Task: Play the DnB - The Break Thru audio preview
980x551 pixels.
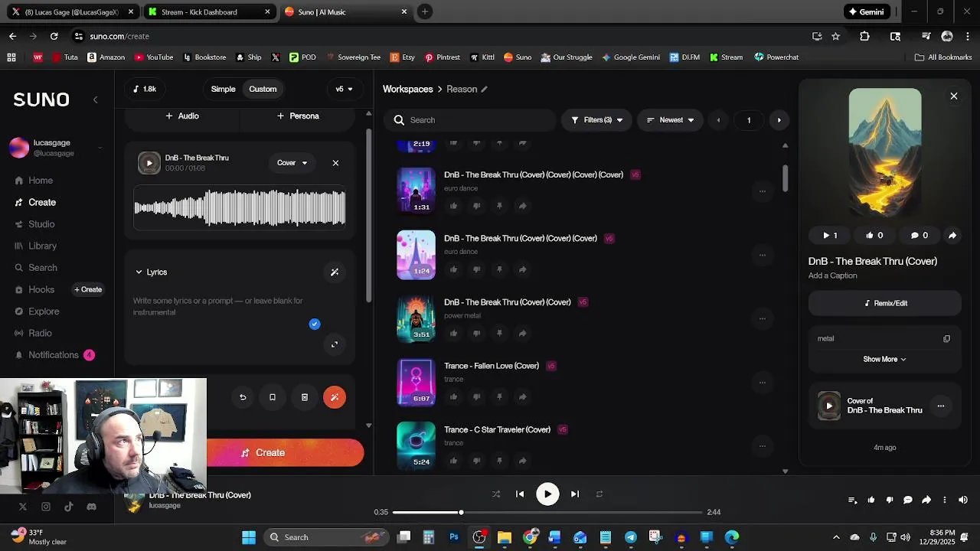Action: pyautogui.click(x=149, y=163)
